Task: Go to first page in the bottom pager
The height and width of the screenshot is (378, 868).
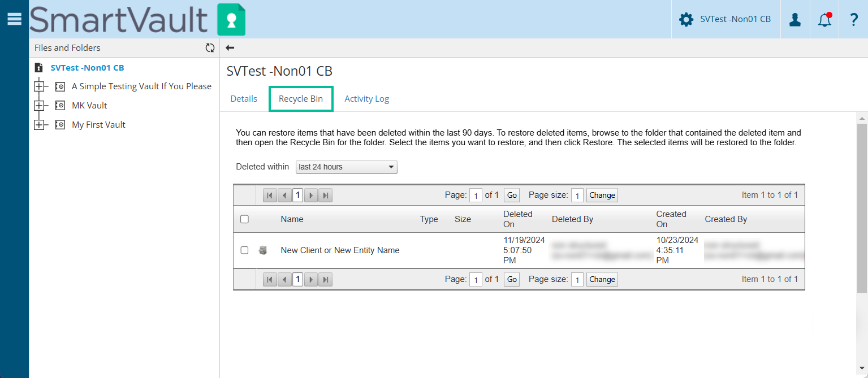Action: 270,279
